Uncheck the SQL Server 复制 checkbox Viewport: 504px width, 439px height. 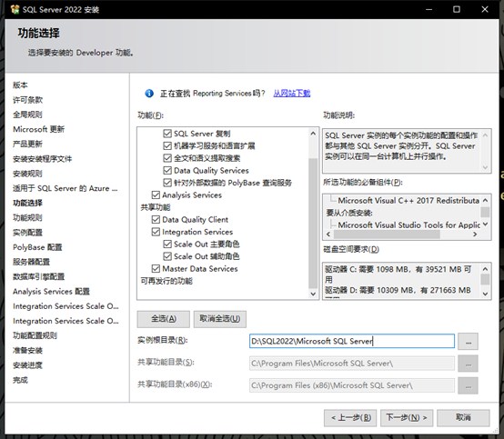click(x=167, y=134)
